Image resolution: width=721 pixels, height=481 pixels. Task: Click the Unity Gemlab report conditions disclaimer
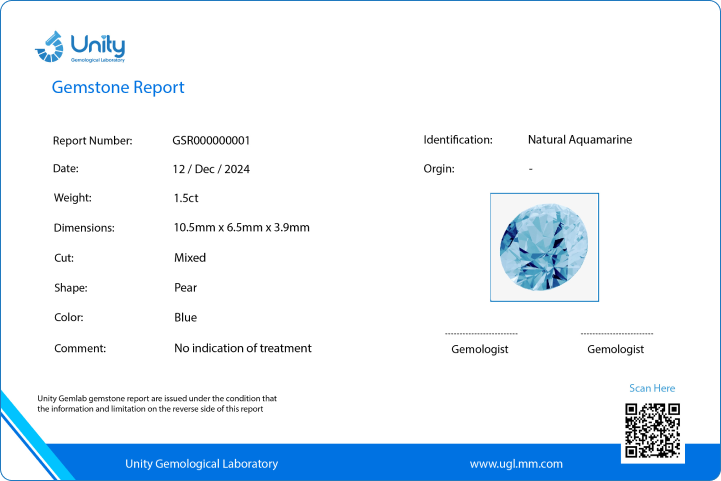[x=157, y=403]
